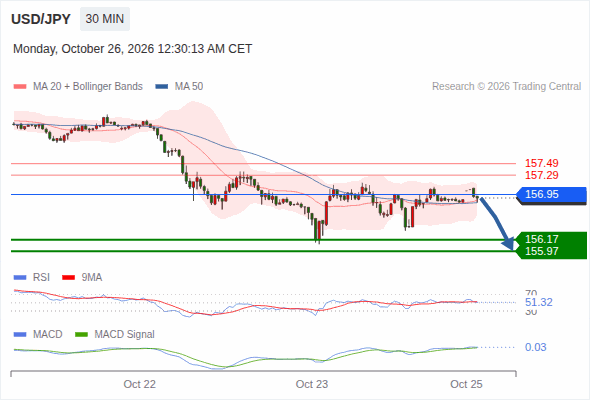
Task: Select the 'MA 20 + Bollinger Bands' legend label
Action: coord(88,87)
